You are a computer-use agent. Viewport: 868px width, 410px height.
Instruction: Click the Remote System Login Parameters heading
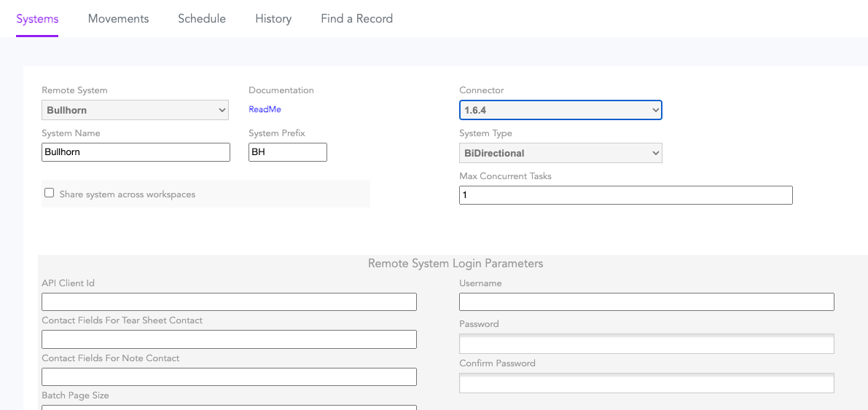pyautogui.click(x=455, y=264)
